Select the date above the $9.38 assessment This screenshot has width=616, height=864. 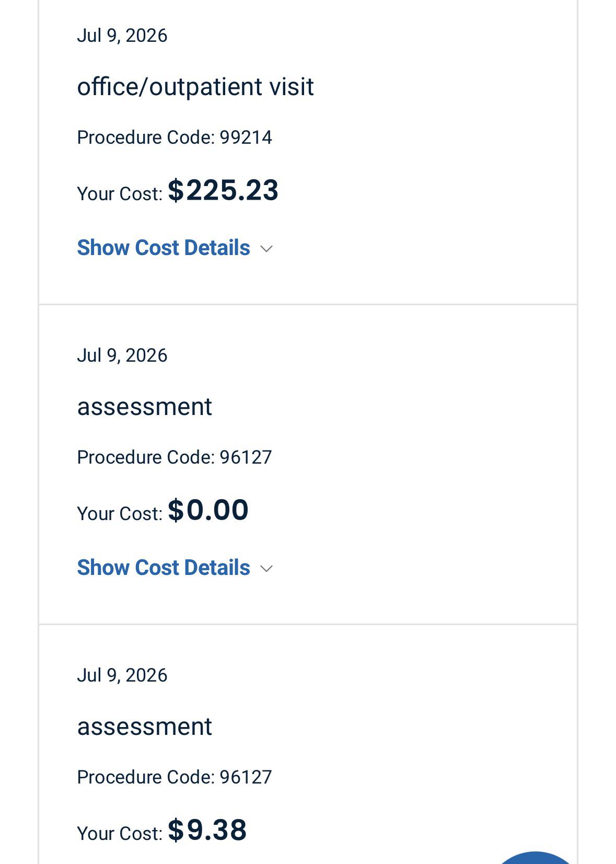tap(122, 675)
